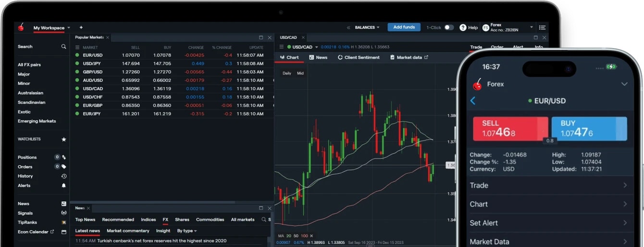Image resolution: width=644 pixels, height=247 pixels.
Task: Open Watchlists via the star icon
Action: tap(64, 139)
